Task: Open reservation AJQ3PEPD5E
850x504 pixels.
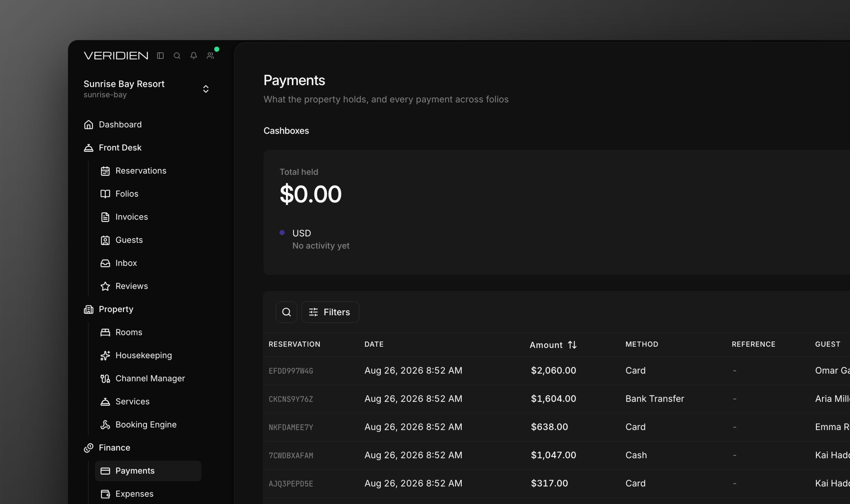Action: (x=291, y=484)
